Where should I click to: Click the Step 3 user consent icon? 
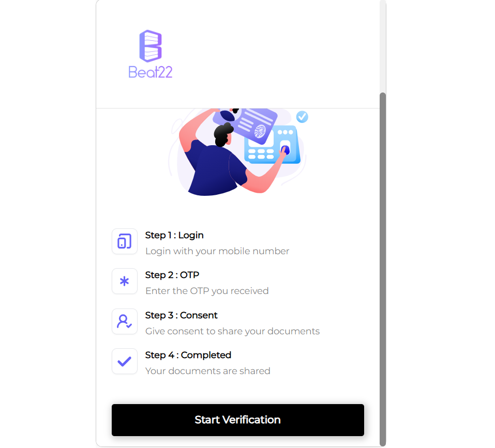[124, 321]
